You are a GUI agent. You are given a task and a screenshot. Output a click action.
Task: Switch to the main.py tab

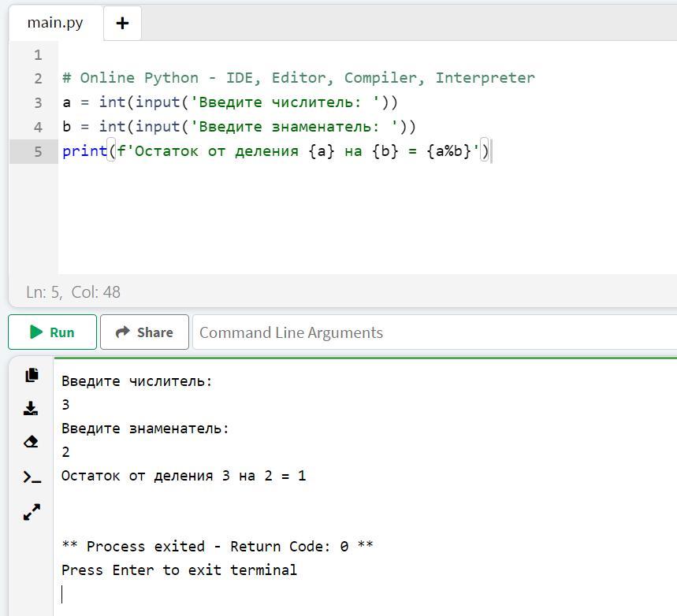point(55,23)
